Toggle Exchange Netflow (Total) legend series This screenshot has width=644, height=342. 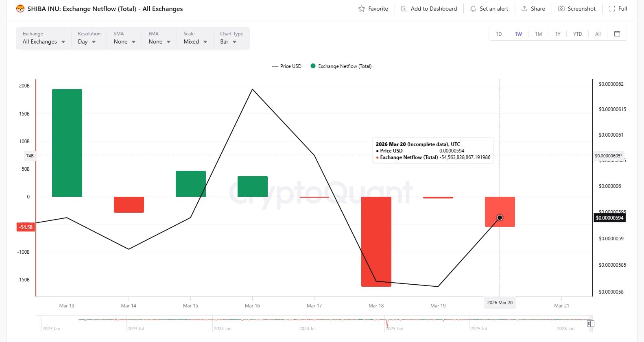341,66
